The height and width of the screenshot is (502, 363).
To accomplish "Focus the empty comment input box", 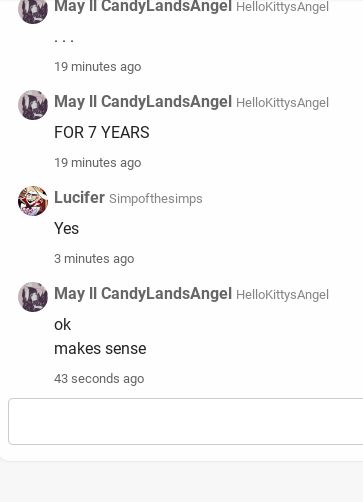I will (x=186, y=421).
